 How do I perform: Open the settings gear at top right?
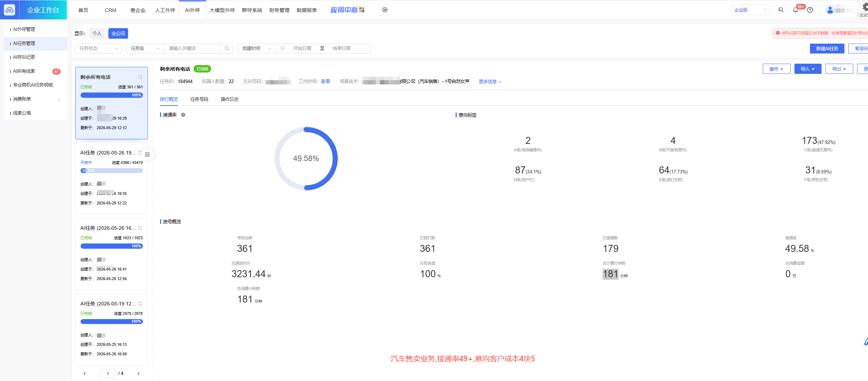pos(865,7)
